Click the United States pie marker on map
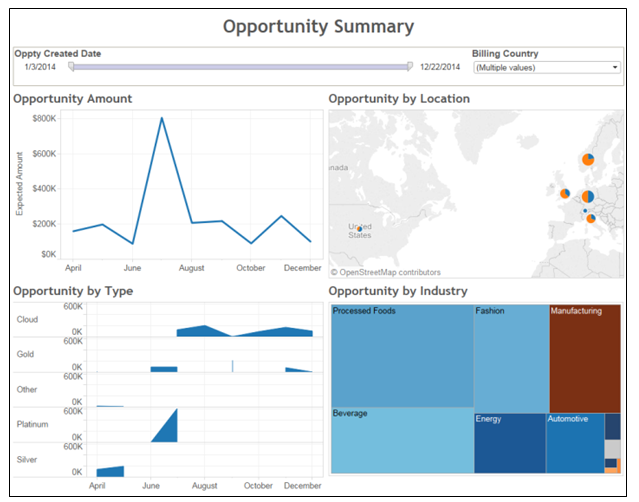Screen dimensions: 639x502 [x=359, y=229]
